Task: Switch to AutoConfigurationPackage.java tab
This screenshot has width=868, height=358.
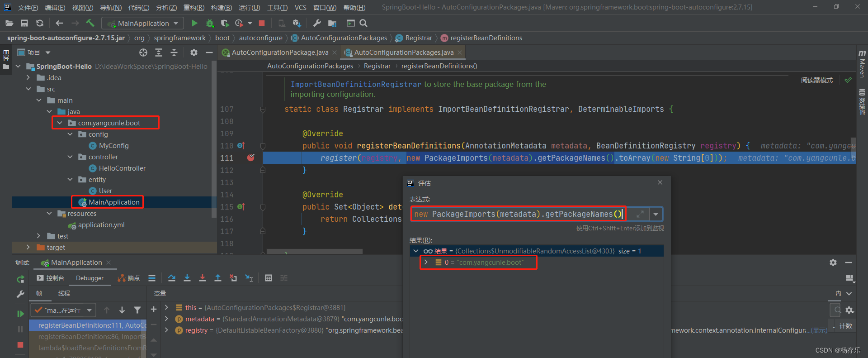Action: 280,53
